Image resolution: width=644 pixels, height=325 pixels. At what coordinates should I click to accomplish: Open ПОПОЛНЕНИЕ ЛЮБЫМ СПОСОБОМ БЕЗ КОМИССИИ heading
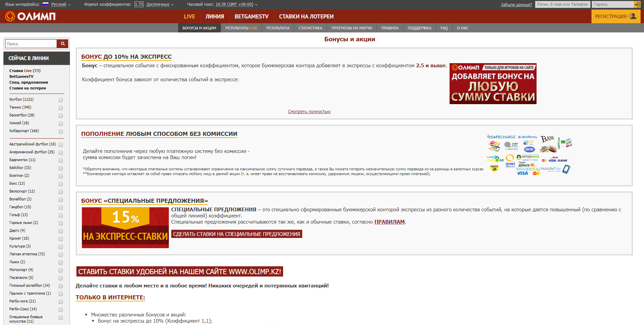159,134
